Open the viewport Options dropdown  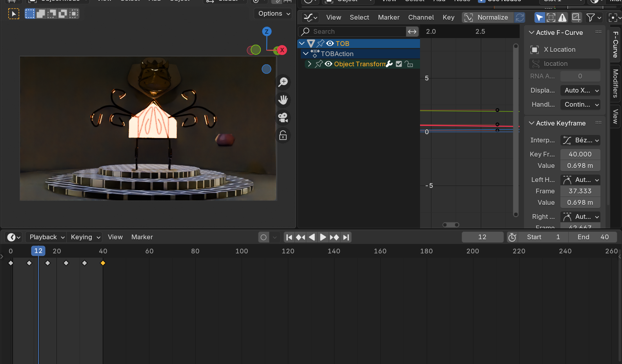pyautogui.click(x=273, y=13)
